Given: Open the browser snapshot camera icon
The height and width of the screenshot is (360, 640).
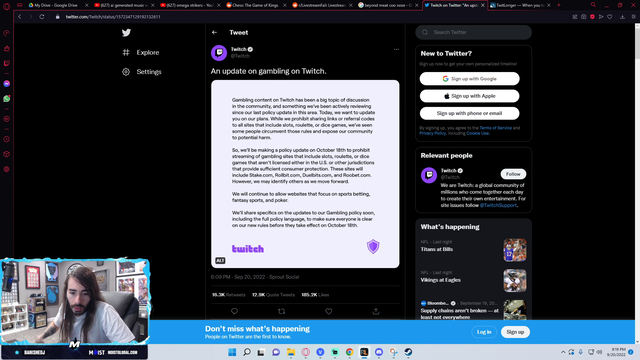Looking at the screenshot, I should (584, 17).
